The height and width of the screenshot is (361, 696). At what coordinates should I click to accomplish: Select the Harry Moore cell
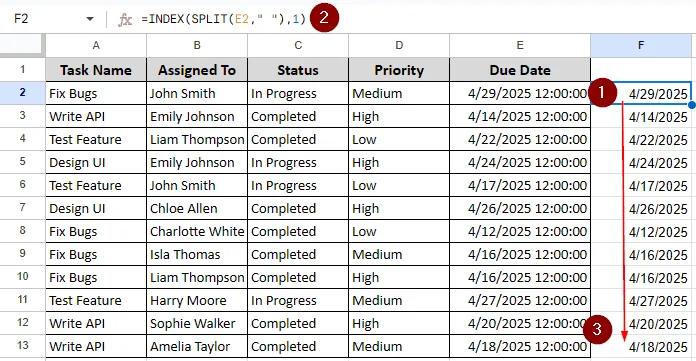[197, 300]
